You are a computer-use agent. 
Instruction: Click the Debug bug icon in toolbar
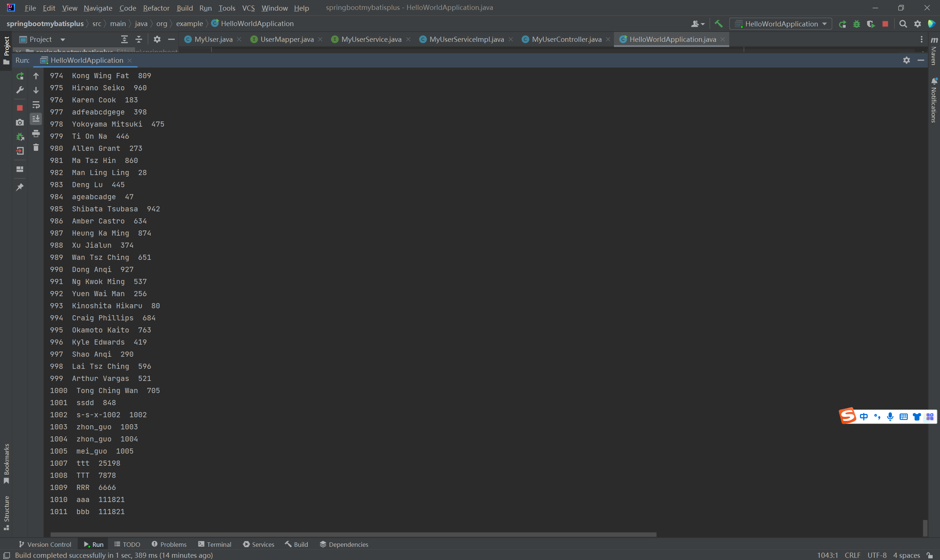[857, 24]
